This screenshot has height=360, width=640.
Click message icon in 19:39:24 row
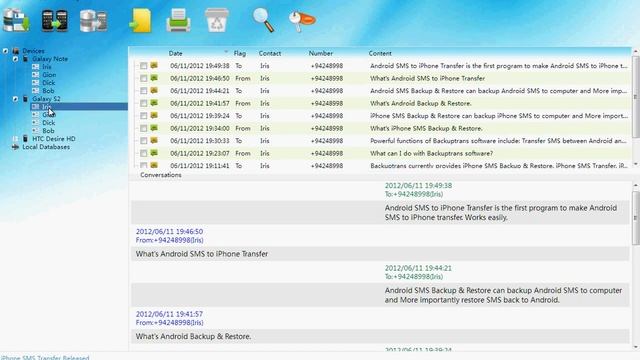tap(154, 116)
